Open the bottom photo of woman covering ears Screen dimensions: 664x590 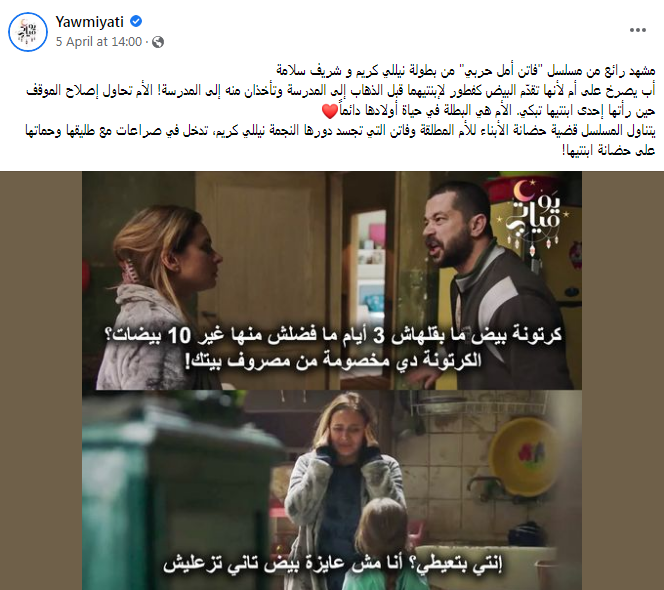point(332,490)
